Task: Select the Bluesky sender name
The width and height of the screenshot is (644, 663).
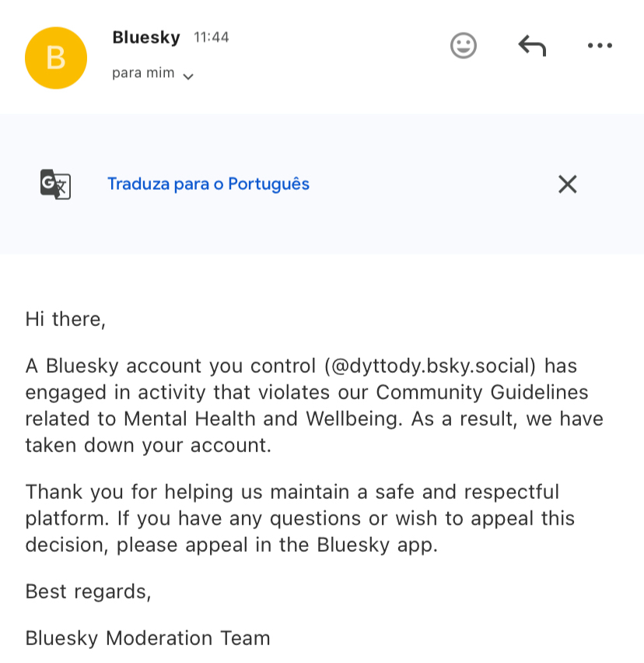Action: (146, 37)
